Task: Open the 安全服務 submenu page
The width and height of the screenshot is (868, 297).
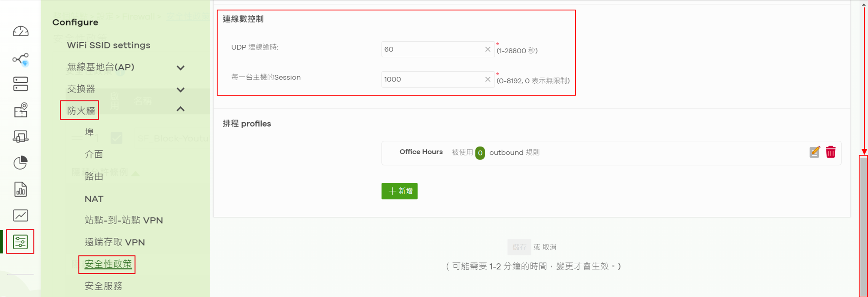Action: pyautogui.click(x=104, y=286)
